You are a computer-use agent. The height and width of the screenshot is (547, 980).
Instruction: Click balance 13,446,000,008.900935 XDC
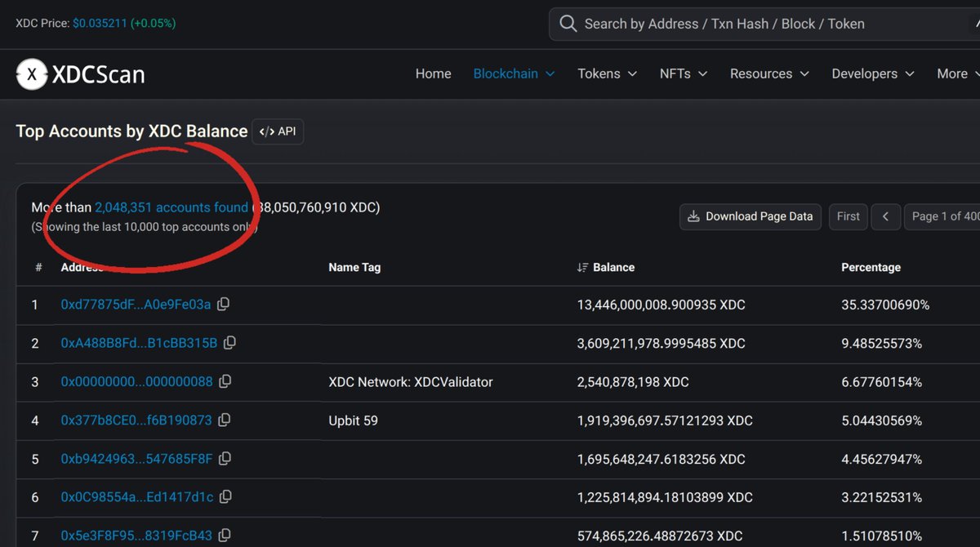coord(661,305)
